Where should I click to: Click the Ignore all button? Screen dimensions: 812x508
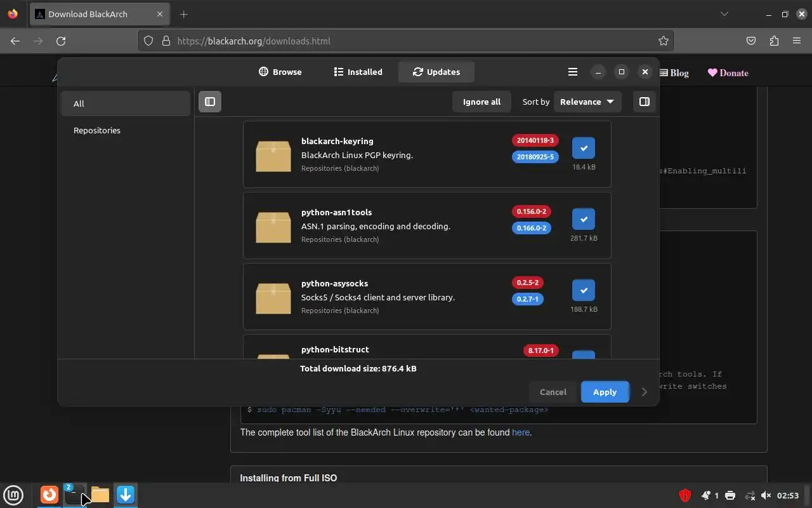pyautogui.click(x=481, y=102)
